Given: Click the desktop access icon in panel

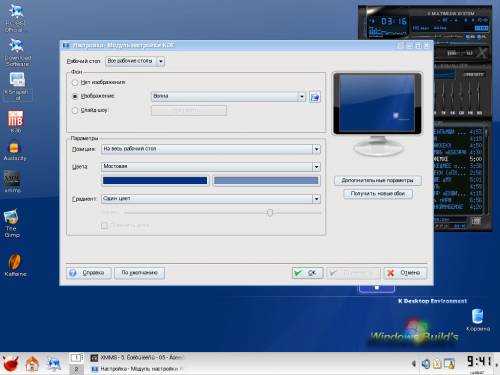Looking at the screenshot, I should (54, 364).
